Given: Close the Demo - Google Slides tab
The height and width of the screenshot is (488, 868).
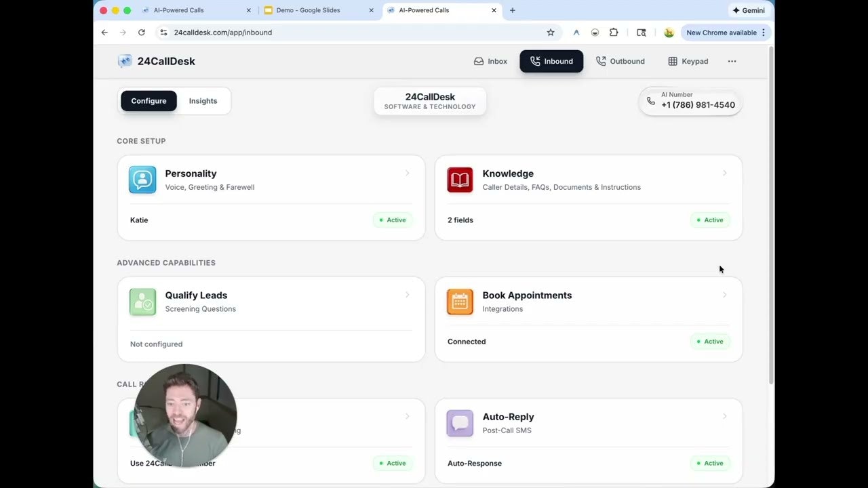Looking at the screenshot, I should [x=371, y=10].
